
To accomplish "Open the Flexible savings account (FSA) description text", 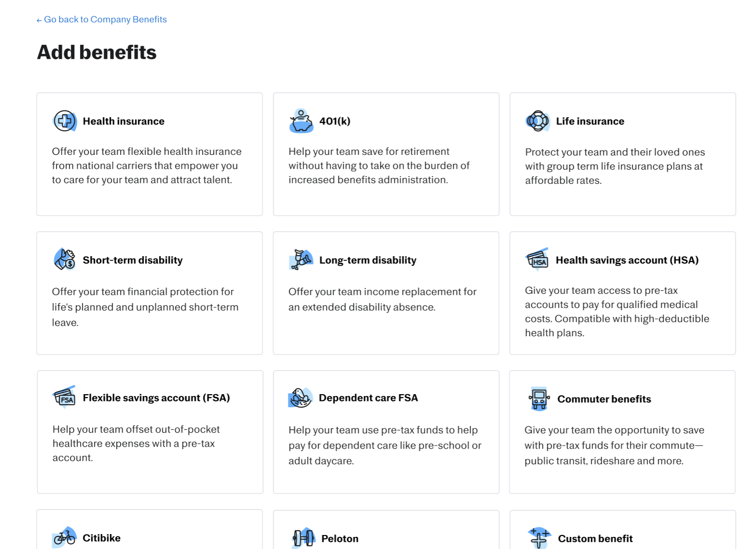I will tap(136, 443).
